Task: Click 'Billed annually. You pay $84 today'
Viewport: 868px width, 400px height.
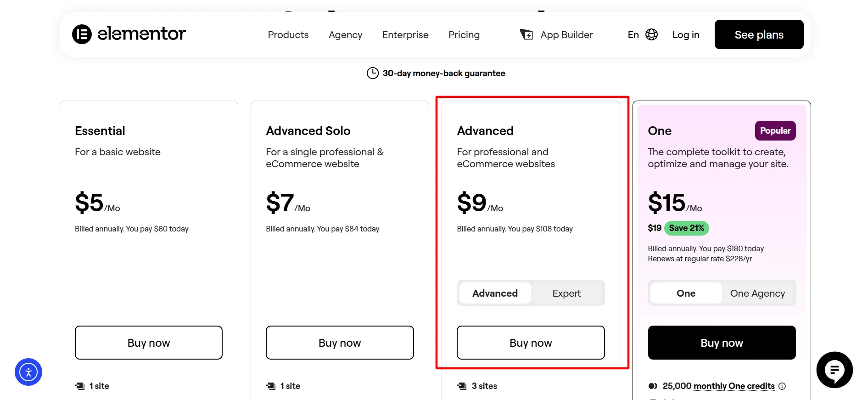Action: coord(323,229)
